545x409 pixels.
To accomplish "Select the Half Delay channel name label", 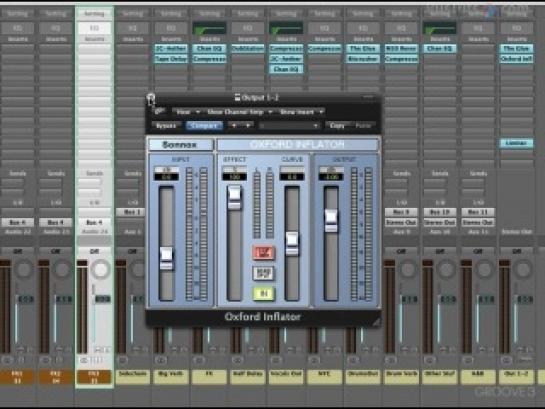I will 247,377.
